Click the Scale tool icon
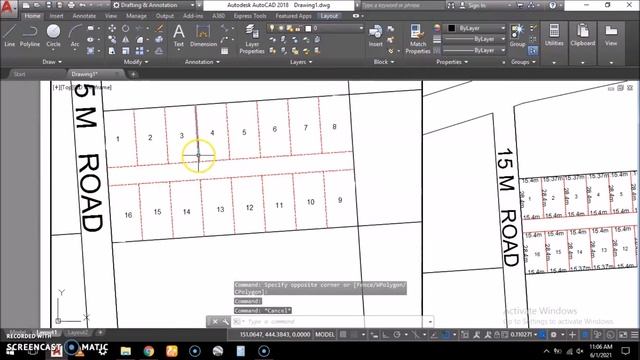Screen dimensions: 640x360 click(x=126, y=51)
